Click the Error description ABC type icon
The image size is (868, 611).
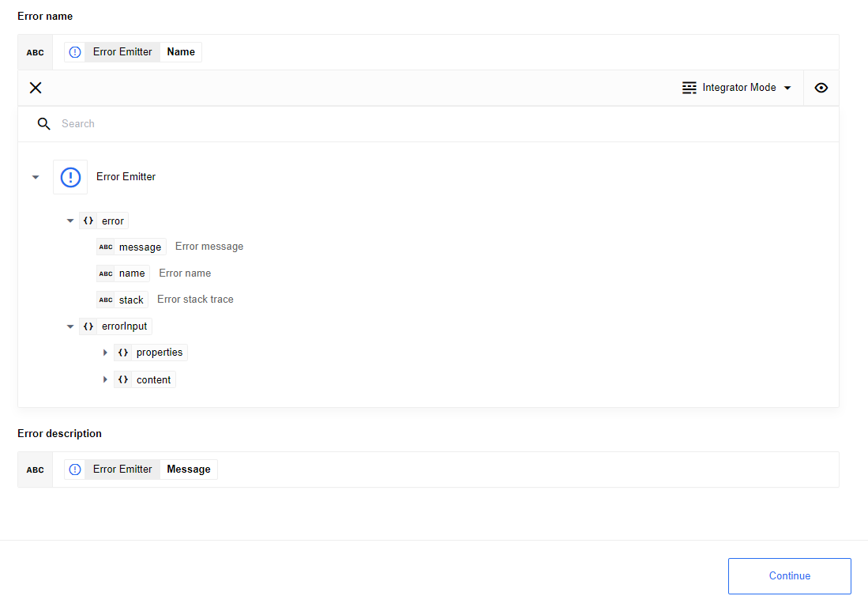(35, 470)
